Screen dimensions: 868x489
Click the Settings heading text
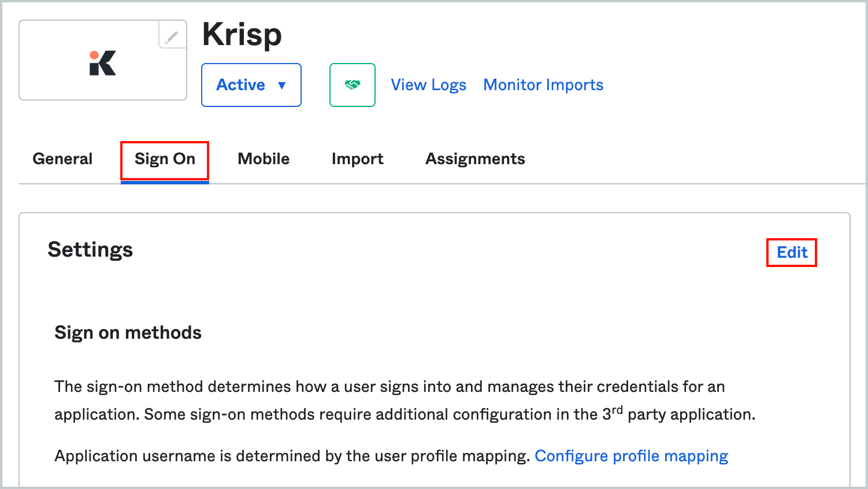click(90, 250)
